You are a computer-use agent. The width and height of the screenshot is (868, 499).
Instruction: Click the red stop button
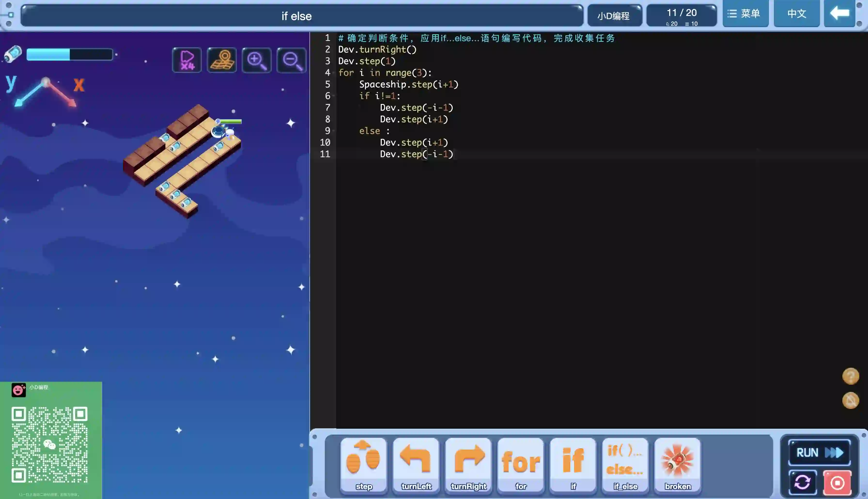click(837, 483)
